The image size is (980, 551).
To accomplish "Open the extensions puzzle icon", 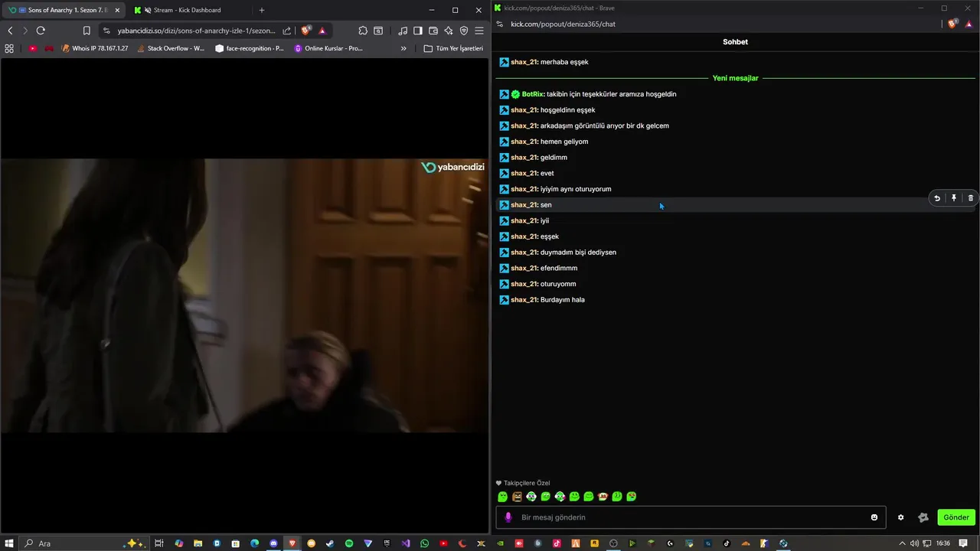I will point(363,31).
